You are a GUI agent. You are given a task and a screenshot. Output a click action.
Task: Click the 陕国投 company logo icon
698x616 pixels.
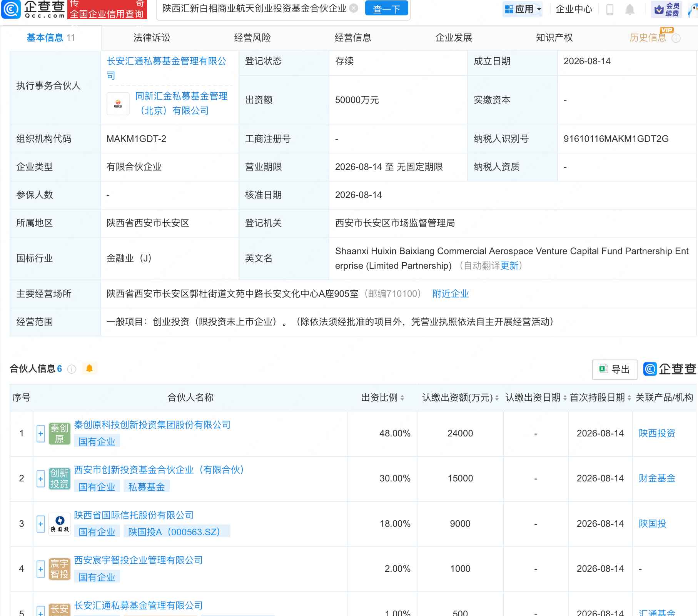click(60, 524)
